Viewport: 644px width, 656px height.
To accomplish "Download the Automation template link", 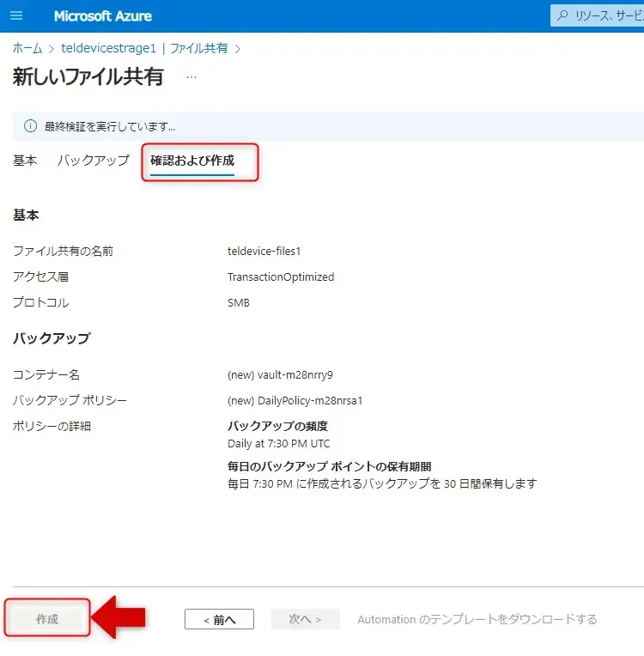I will (x=477, y=619).
